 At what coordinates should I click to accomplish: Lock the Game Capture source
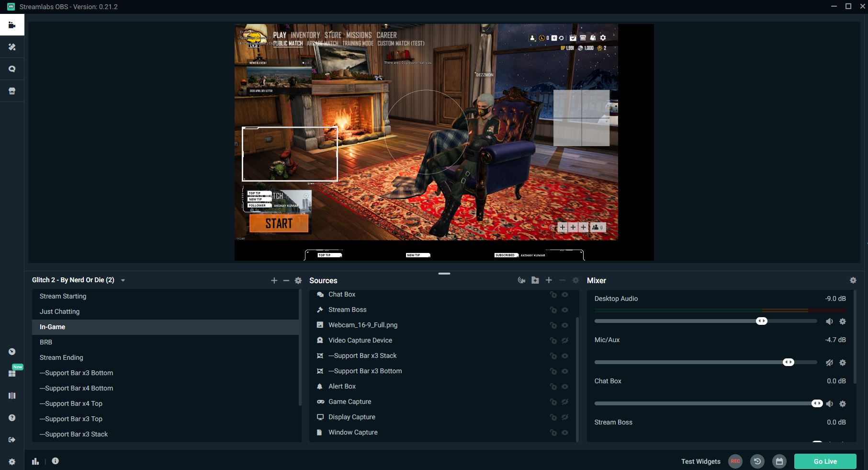553,402
